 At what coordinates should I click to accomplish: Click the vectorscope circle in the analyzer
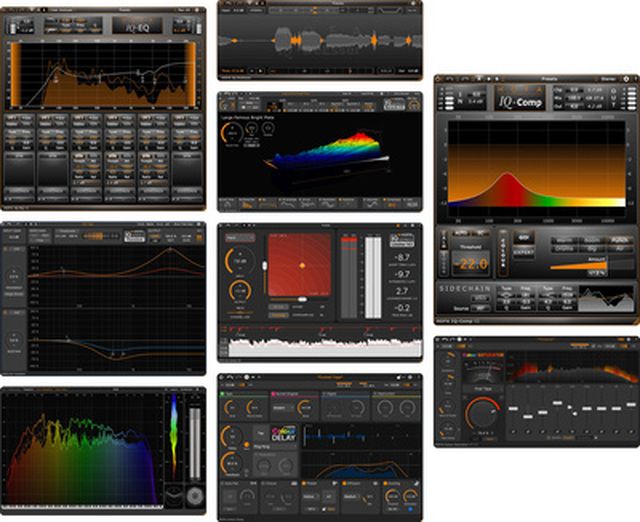click(195, 497)
